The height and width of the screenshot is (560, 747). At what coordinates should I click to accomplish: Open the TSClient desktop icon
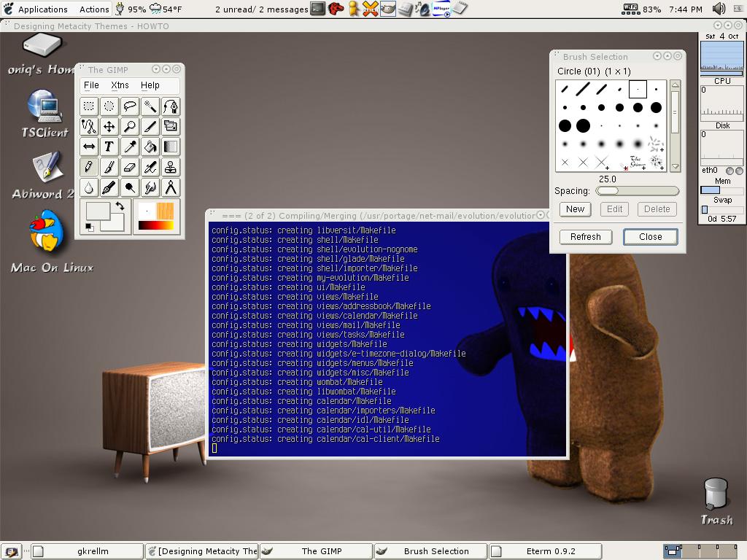[x=44, y=113]
